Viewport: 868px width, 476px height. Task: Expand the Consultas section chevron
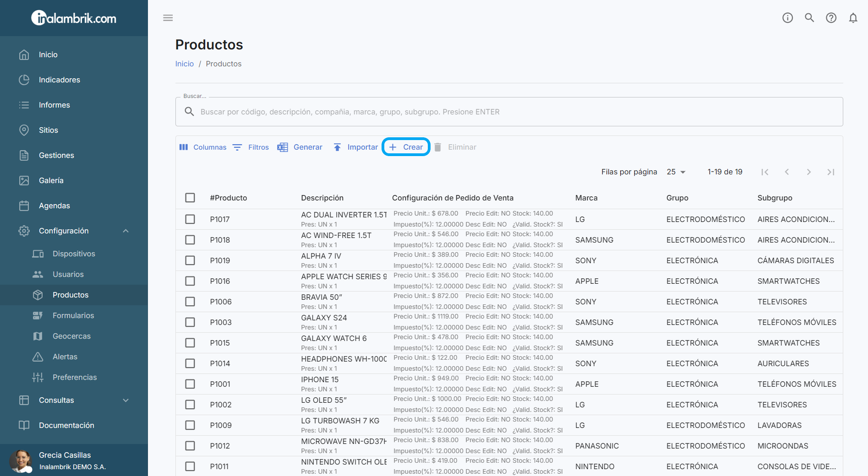[x=126, y=400]
